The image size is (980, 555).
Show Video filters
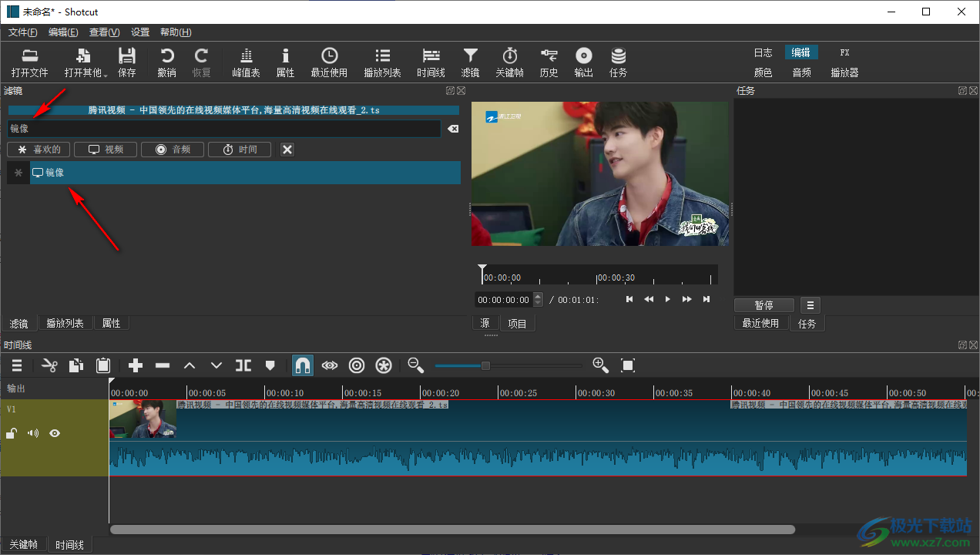coord(106,150)
